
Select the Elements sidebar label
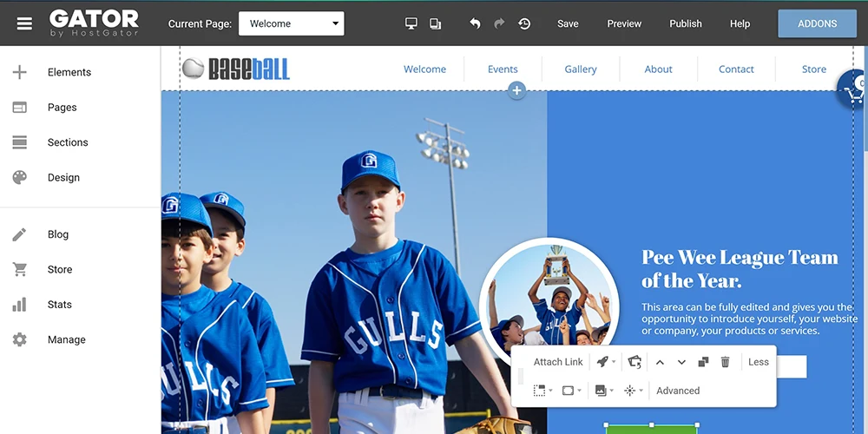tap(69, 72)
